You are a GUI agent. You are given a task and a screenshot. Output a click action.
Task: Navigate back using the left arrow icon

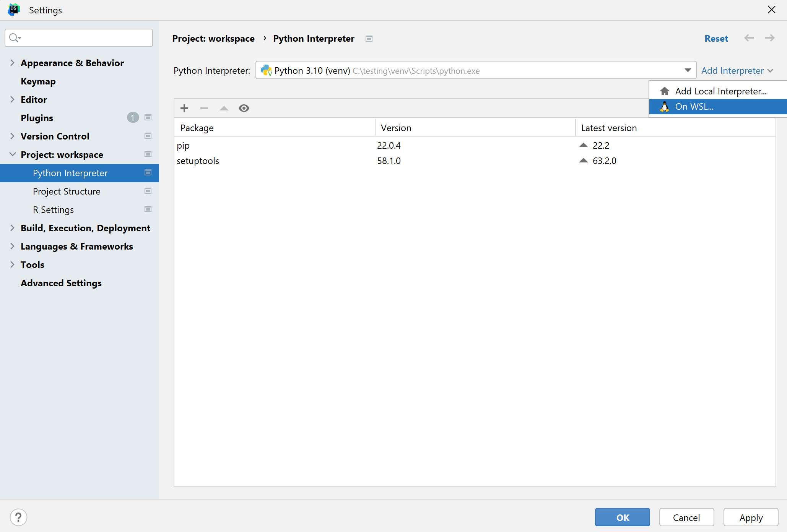[x=749, y=38]
